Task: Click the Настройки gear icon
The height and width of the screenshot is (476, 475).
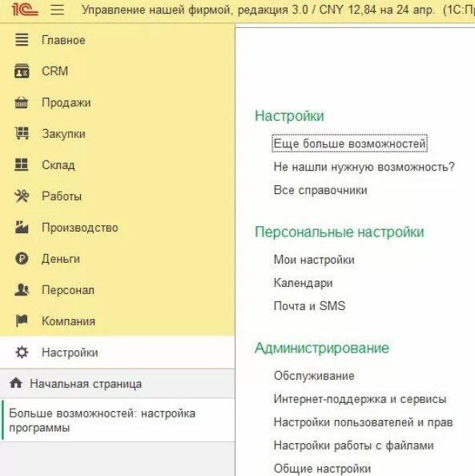Action: pyautogui.click(x=22, y=352)
